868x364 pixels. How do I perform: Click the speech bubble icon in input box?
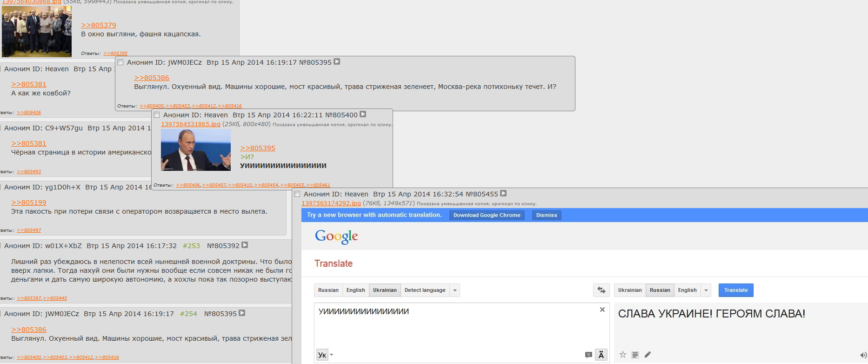click(588, 355)
